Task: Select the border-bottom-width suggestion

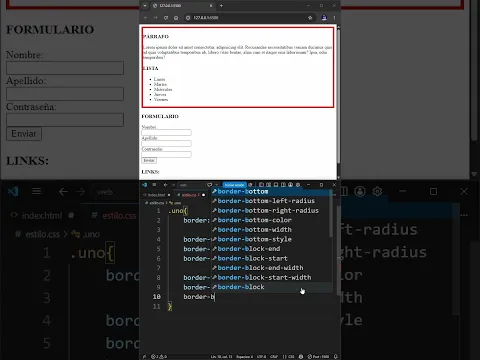Action: click(271, 230)
